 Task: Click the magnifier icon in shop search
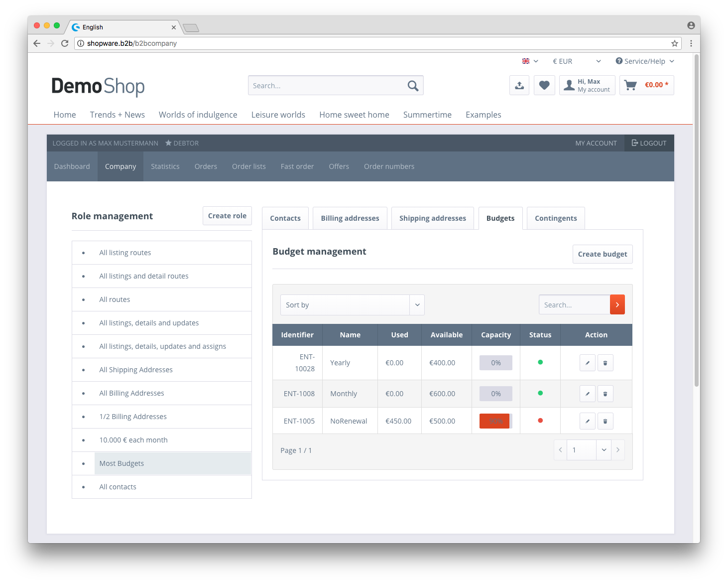pos(413,86)
